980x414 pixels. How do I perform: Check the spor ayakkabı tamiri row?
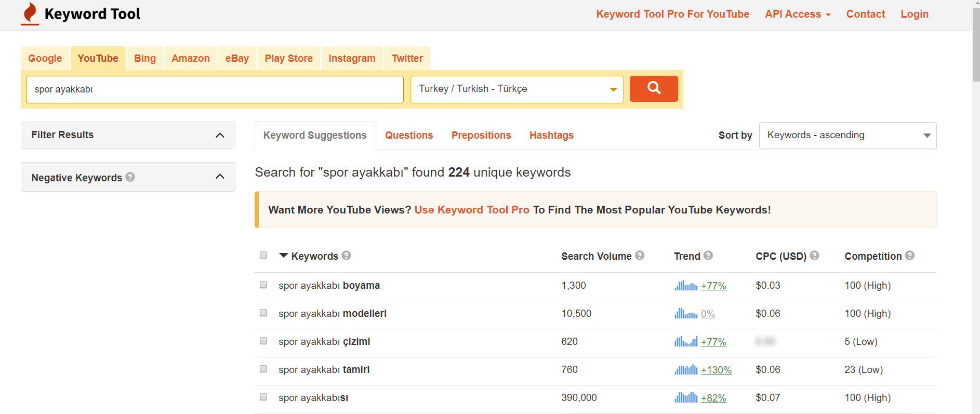tap(263, 369)
